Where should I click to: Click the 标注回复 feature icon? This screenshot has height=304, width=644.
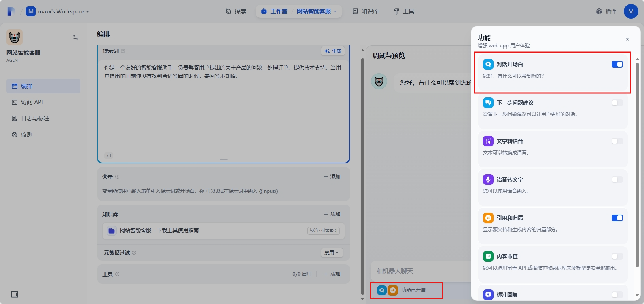point(488,295)
